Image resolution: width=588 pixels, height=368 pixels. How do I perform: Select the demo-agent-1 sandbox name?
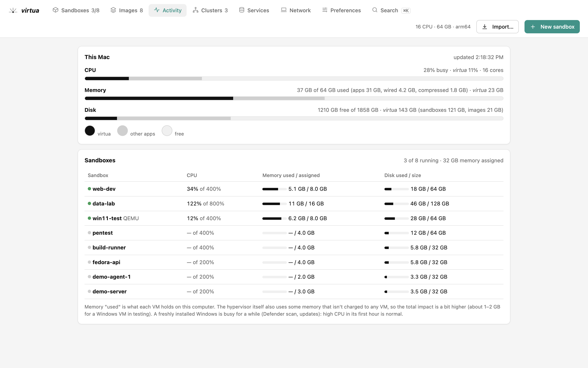click(111, 277)
